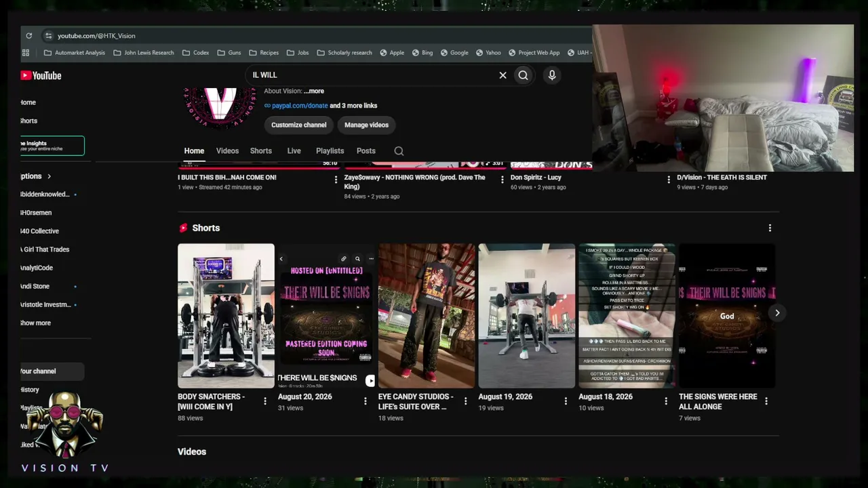Image resolution: width=868 pixels, height=488 pixels.
Task: Expand channel description with ...more
Action: click(x=314, y=91)
